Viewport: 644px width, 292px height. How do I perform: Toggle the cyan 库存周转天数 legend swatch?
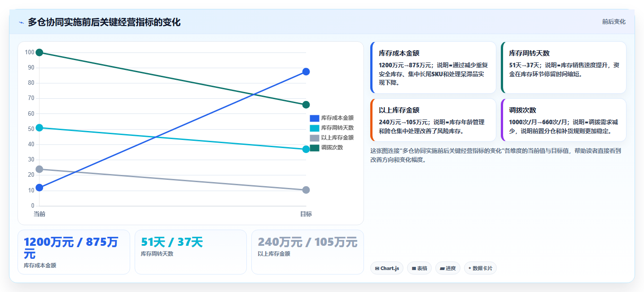[315, 128]
